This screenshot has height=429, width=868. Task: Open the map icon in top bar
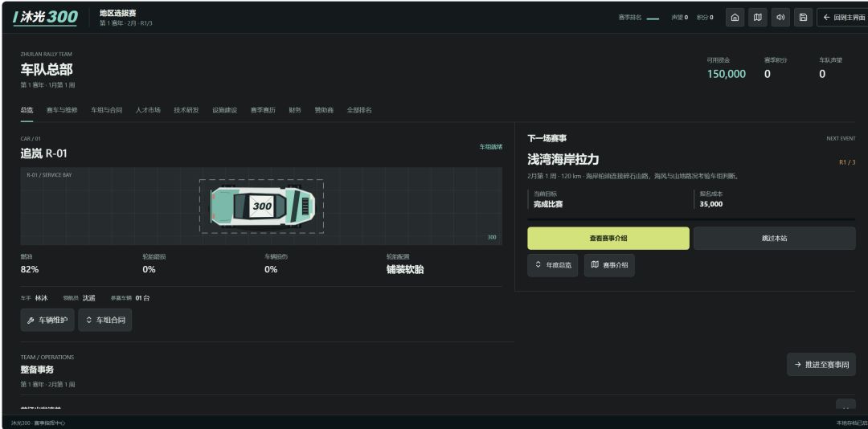pyautogui.click(x=757, y=17)
